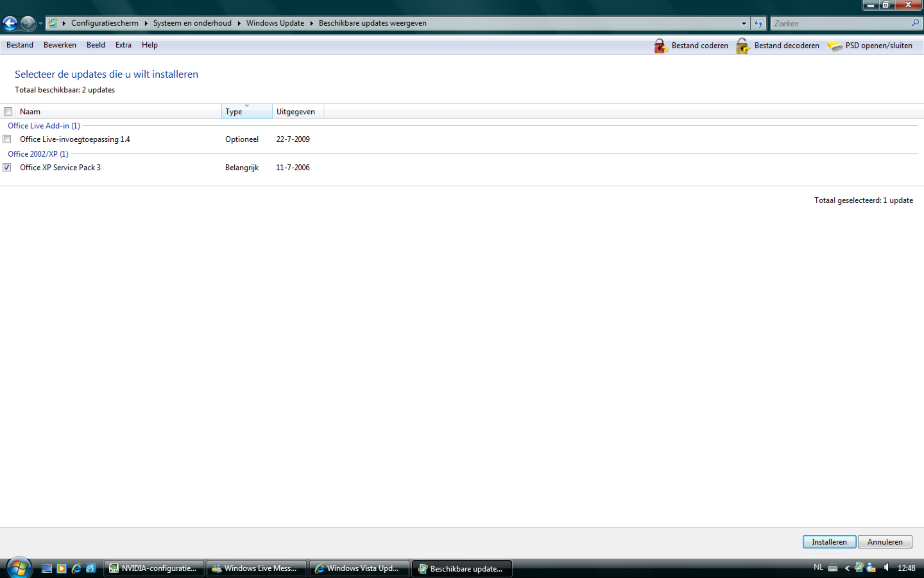Screen dimensions: 924x578
Task: Click the gold lock Bestand decoderen icon
Action: pos(743,46)
